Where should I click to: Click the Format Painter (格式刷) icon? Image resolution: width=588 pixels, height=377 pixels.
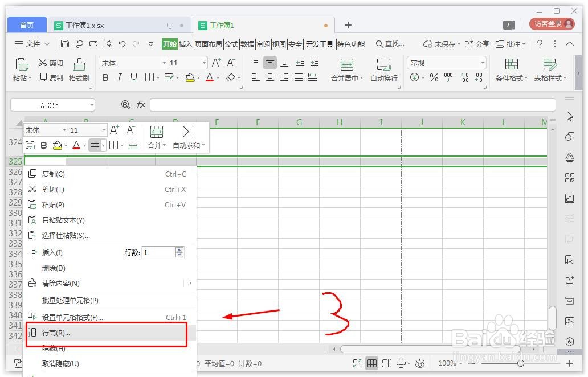79,64
